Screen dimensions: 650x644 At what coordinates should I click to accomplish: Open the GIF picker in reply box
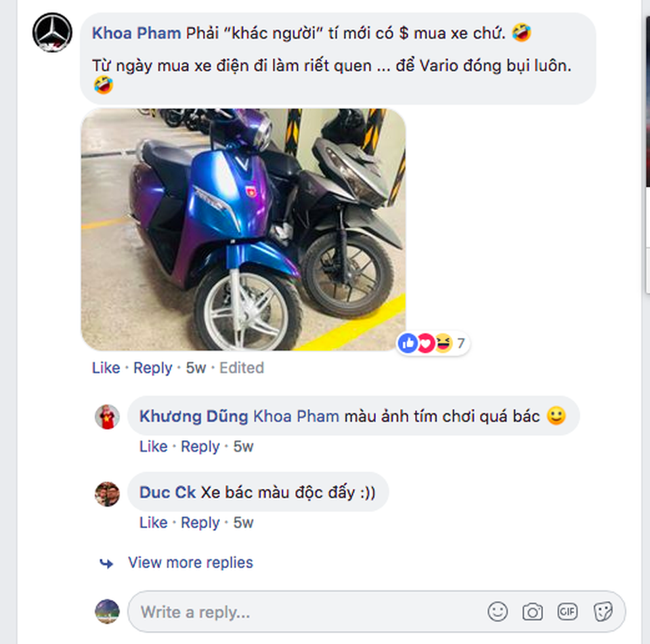pos(567,611)
